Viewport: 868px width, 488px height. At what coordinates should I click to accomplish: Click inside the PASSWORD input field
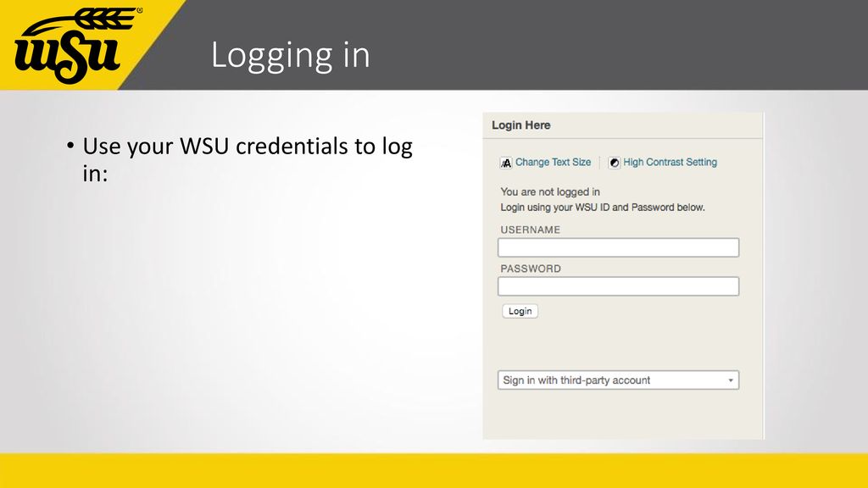point(618,286)
